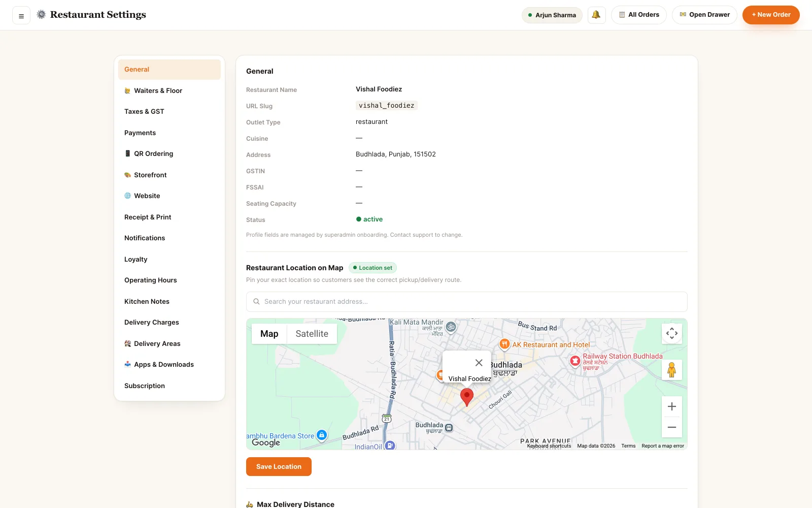Click the Map data ©2026 text
Viewport: 812px width, 508px height.
(x=596, y=446)
